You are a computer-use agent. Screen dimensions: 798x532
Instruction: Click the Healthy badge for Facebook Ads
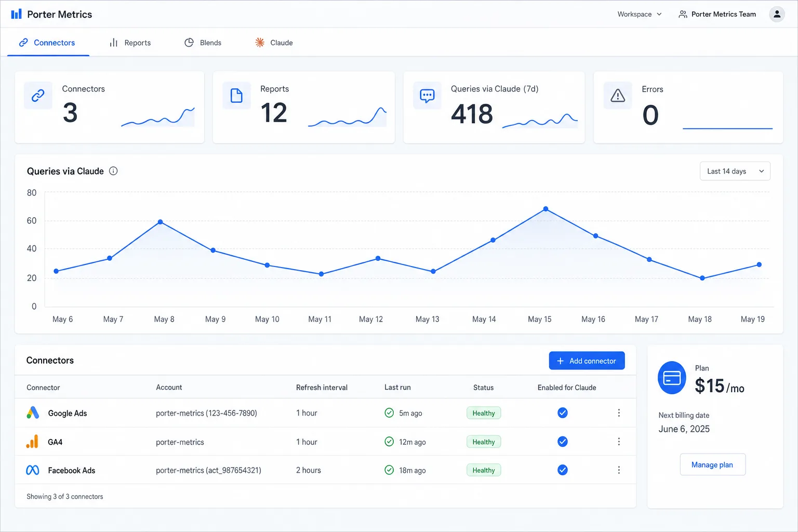(x=484, y=470)
